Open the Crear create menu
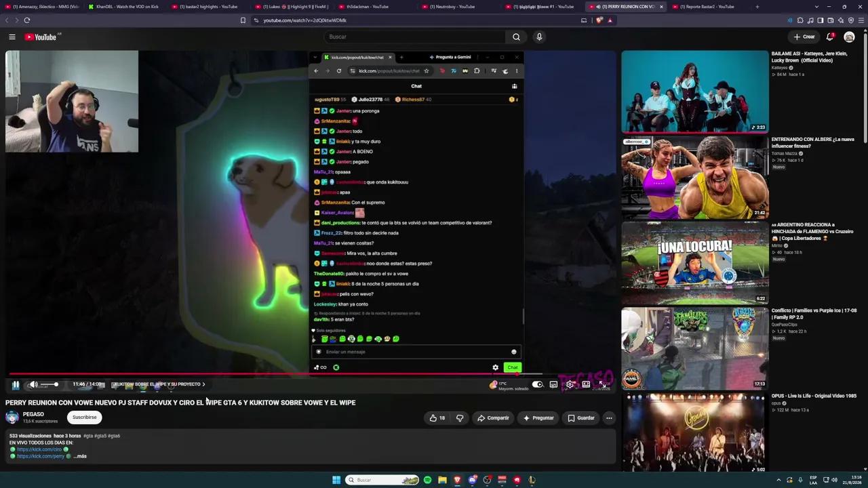 click(804, 37)
